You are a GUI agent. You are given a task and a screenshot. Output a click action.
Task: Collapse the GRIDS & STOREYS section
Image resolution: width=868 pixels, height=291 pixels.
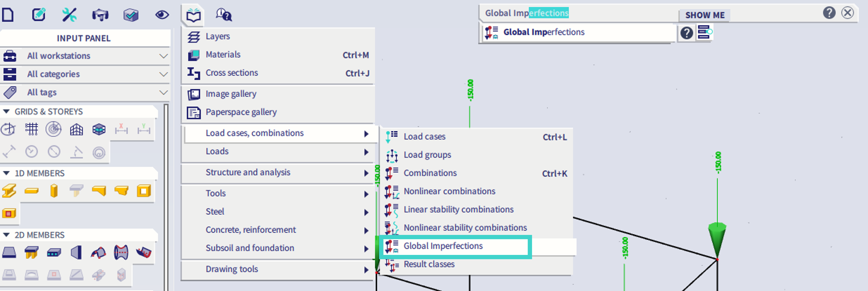[6, 111]
